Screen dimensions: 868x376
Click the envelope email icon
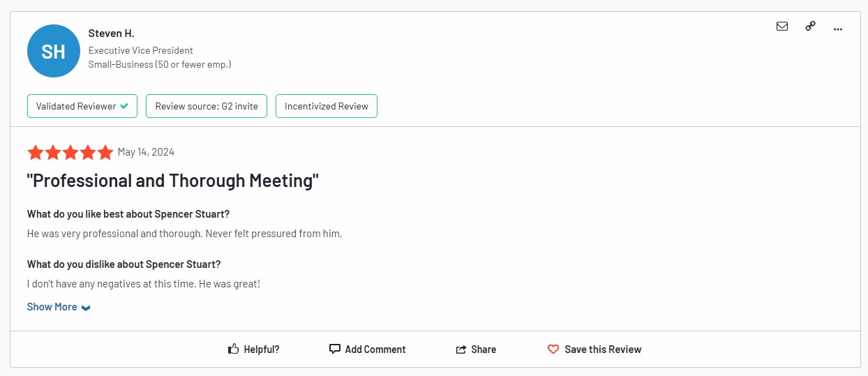(x=782, y=27)
